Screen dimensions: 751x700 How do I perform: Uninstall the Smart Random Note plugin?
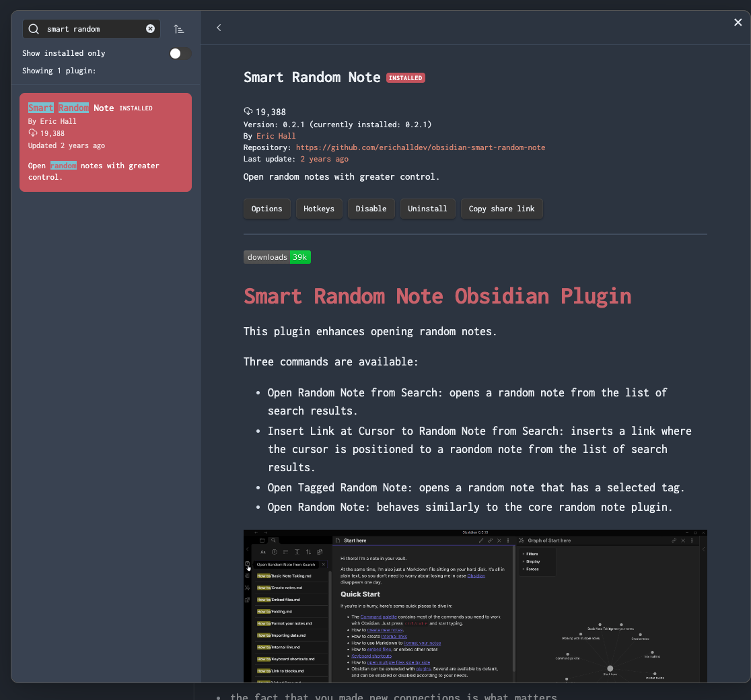click(x=427, y=209)
